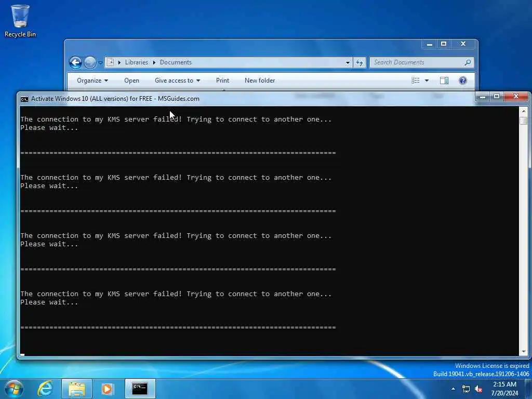Open Explorer help icon
Image resolution: width=532 pixels, height=399 pixels.
(x=463, y=81)
